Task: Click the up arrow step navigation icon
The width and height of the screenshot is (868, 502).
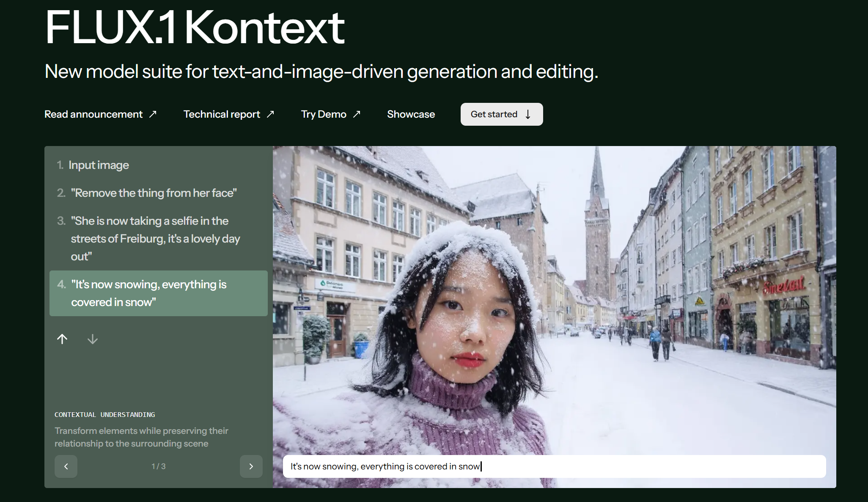Action: (x=62, y=339)
